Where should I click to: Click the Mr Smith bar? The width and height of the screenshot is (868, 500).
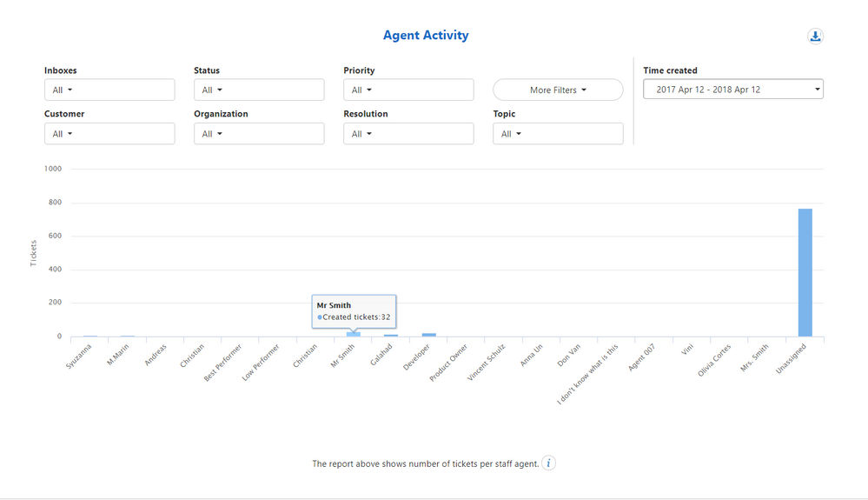pos(353,334)
